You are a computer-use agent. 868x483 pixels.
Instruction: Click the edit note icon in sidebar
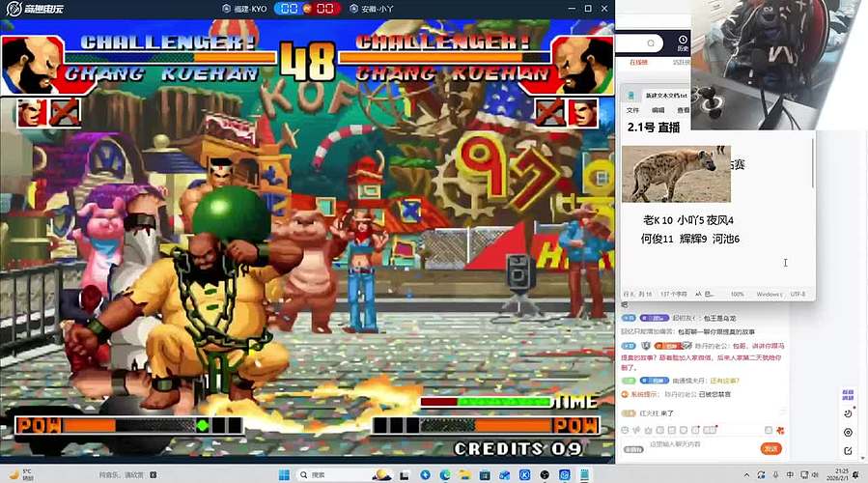click(x=848, y=451)
